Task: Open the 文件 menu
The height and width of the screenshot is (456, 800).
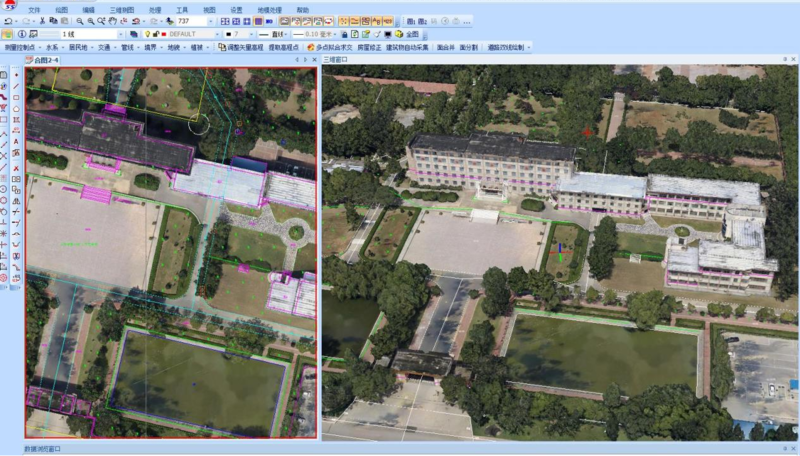Action: (x=34, y=9)
